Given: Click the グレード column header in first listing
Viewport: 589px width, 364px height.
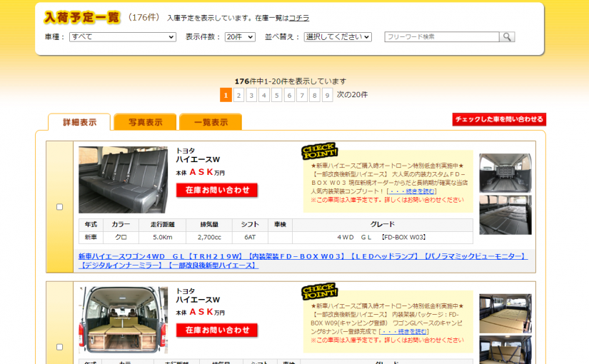Looking at the screenshot, I should tap(383, 225).
